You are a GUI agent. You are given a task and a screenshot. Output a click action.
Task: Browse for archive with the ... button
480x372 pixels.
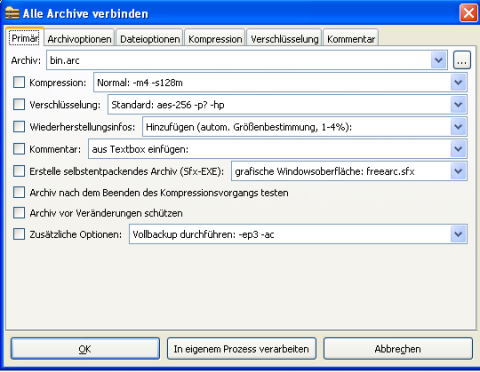tap(462, 60)
